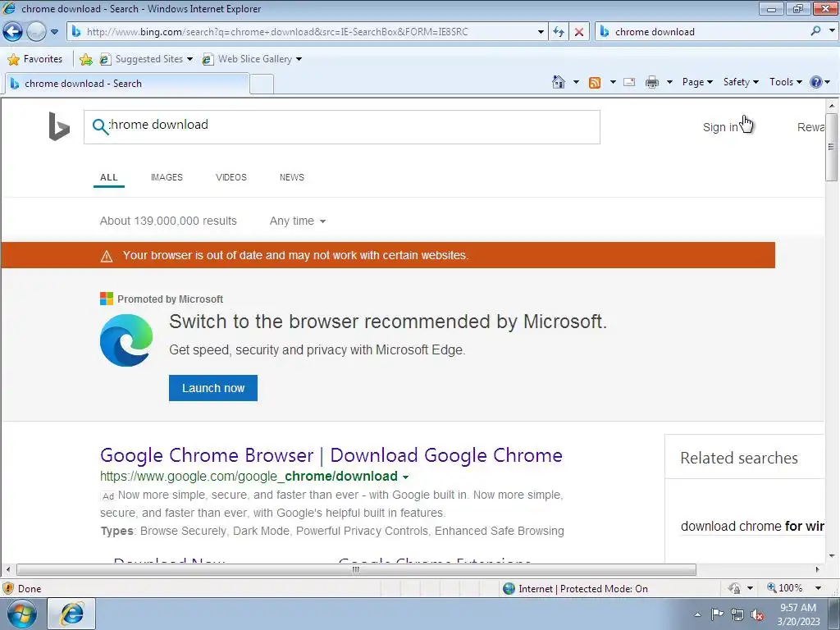Open Suggested Sites link
This screenshot has width=840, height=630.
[146, 59]
